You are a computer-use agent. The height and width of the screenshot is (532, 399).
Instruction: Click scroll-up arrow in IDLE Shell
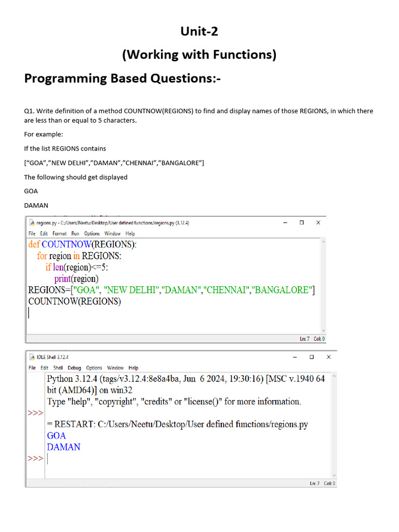pos(334,376)
